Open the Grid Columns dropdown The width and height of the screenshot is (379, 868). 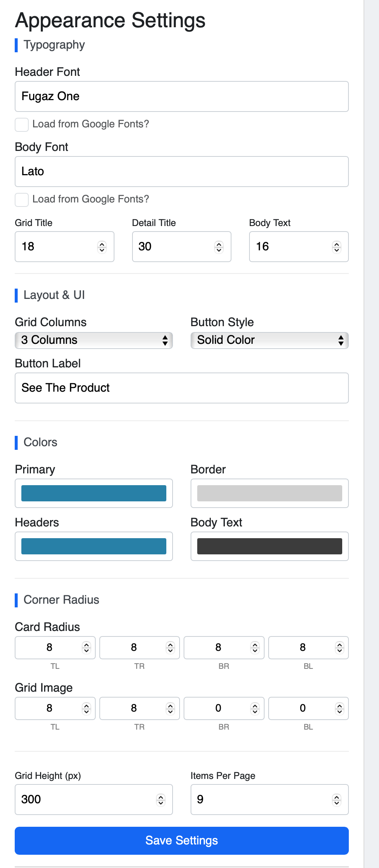[x=94, y=340]
